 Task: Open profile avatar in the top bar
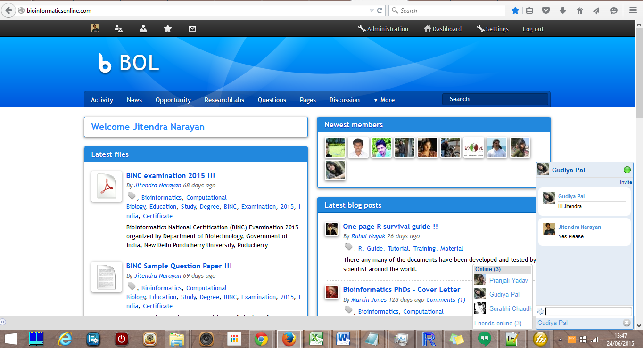click(95, 28)
